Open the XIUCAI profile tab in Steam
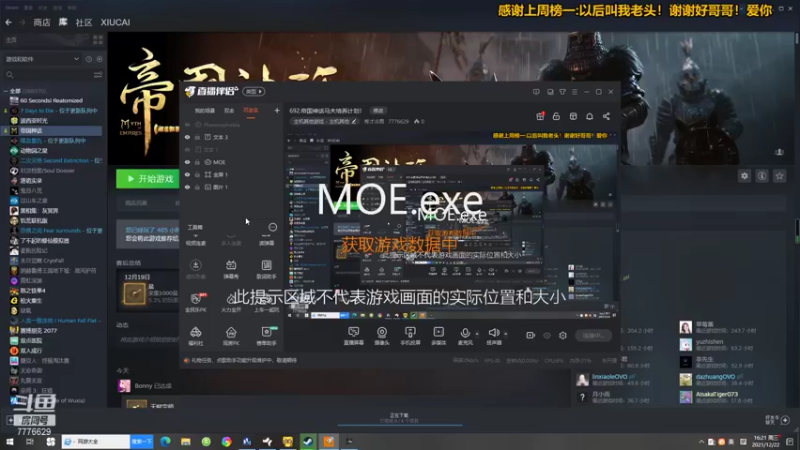Screen dimensions: 800x450 [115, 22]
